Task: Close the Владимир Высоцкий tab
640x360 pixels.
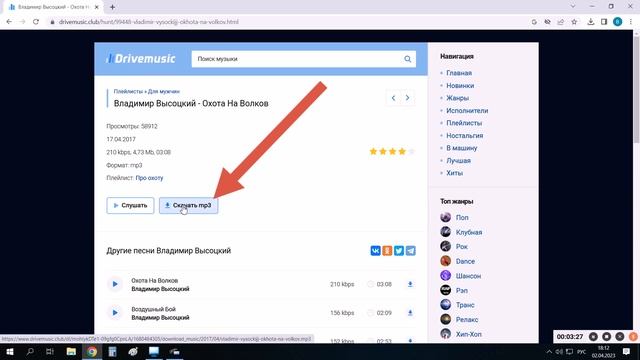Action: (97, 7)
